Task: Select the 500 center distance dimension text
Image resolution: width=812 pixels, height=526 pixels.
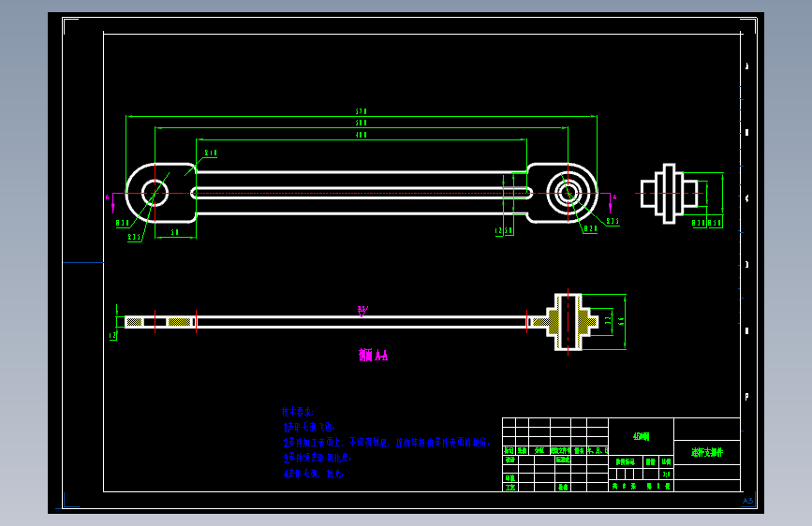Action: tap(361, 123)
